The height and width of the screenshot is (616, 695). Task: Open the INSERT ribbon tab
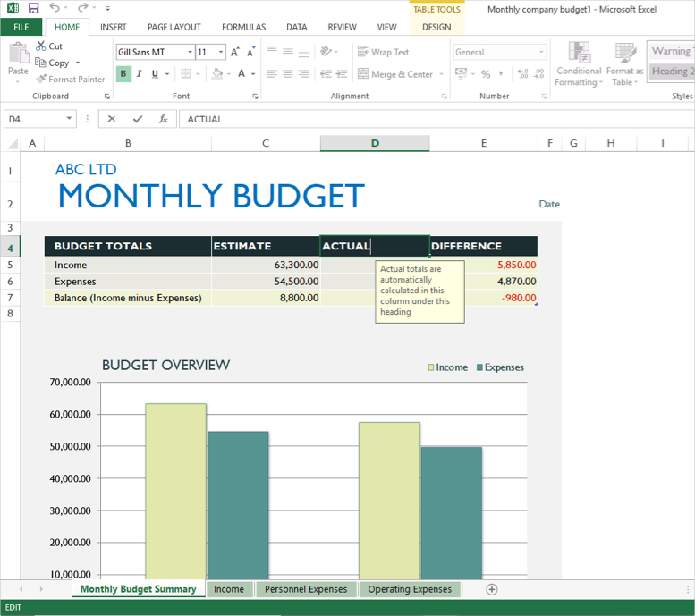pos(113,28)
